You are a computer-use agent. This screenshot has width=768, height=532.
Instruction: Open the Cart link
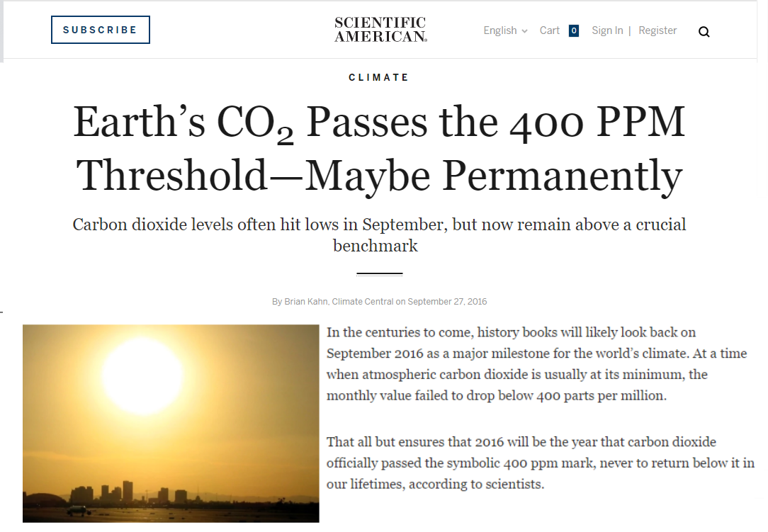550,30
